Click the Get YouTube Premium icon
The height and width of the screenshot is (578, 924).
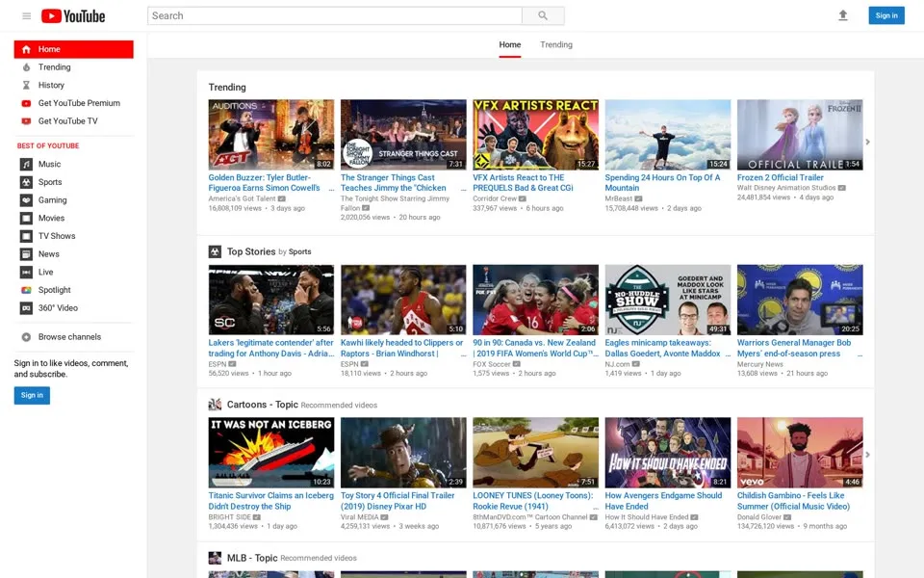tap(26, 103)
